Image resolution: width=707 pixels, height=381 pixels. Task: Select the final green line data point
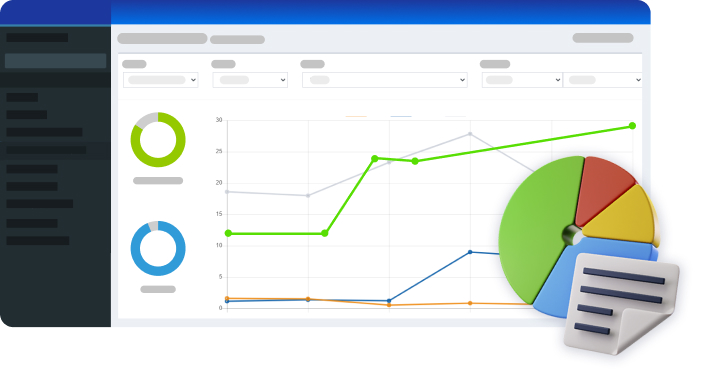tap(632, 126)
